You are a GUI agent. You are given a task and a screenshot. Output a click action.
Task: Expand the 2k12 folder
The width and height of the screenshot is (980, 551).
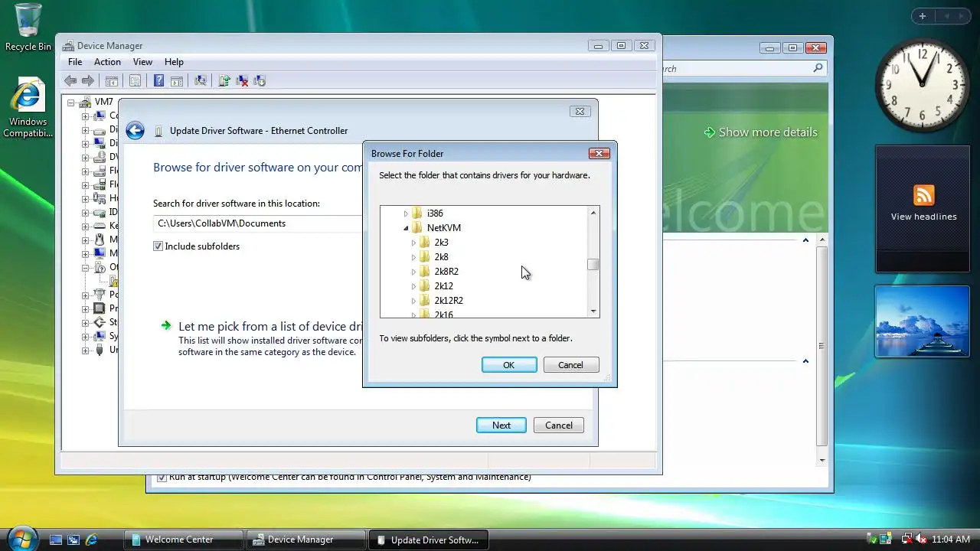coord(413,286)
